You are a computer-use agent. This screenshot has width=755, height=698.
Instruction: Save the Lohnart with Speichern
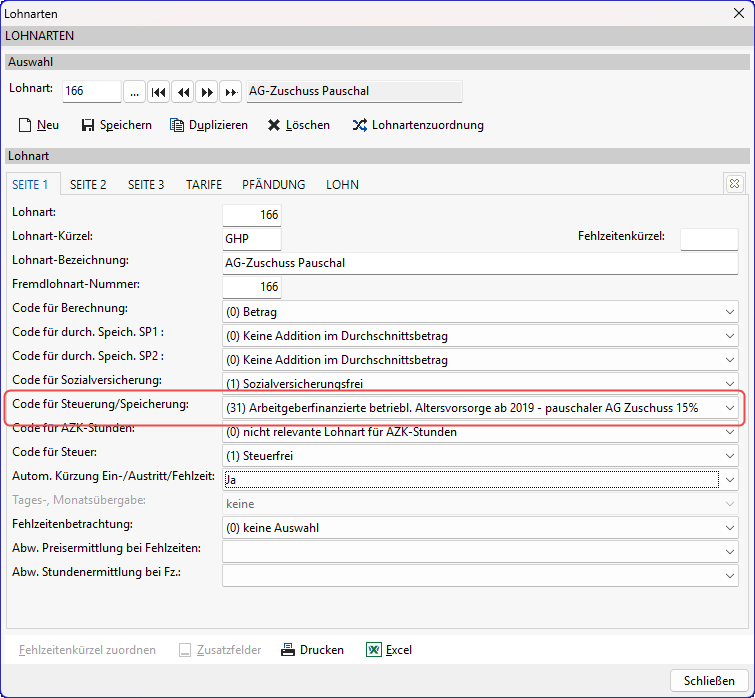click(116, 125)
